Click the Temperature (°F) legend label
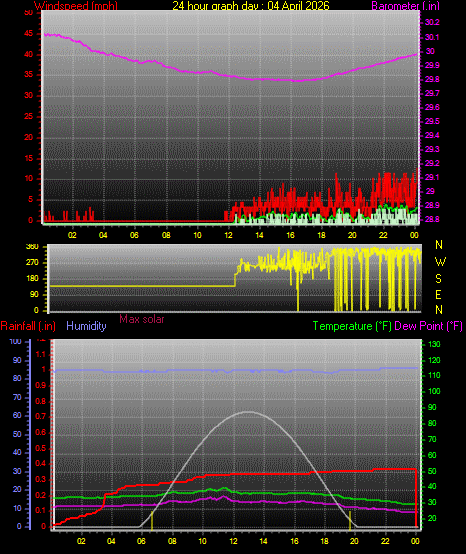466x554 pixels. (352, 326)
